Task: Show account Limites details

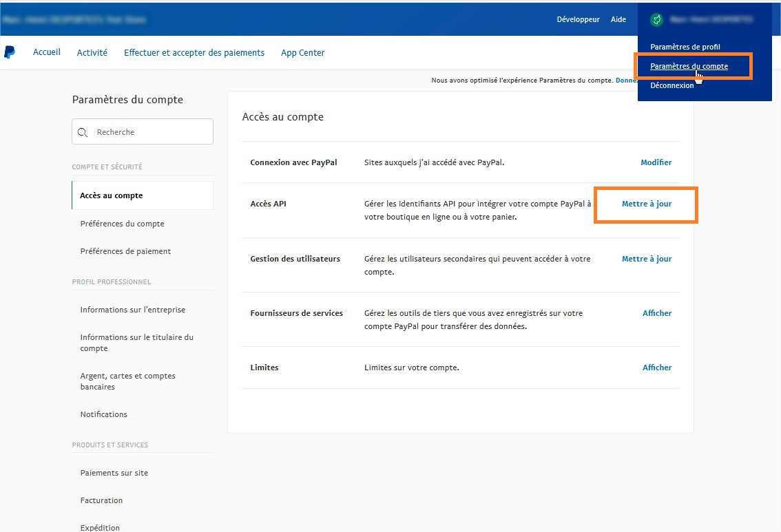Action: click(656, 367)
